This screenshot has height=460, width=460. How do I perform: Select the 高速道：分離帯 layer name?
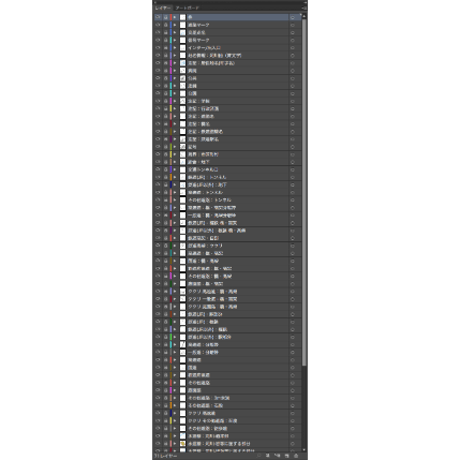203,345
